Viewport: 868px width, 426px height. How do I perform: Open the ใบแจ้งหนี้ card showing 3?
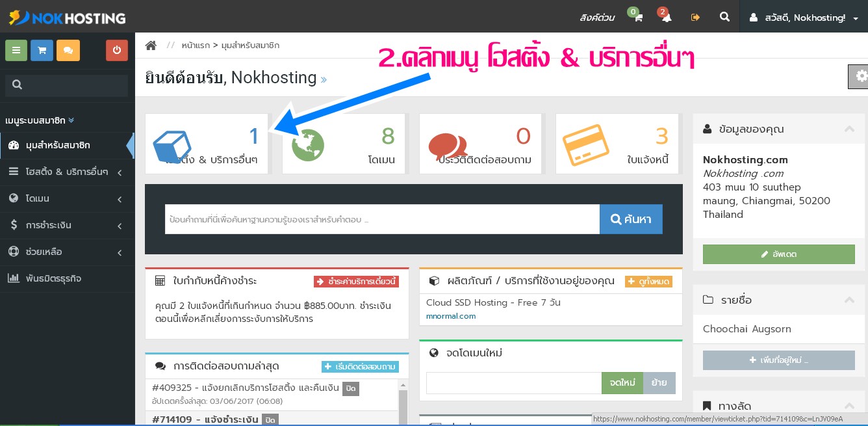(x=617, y=144)
